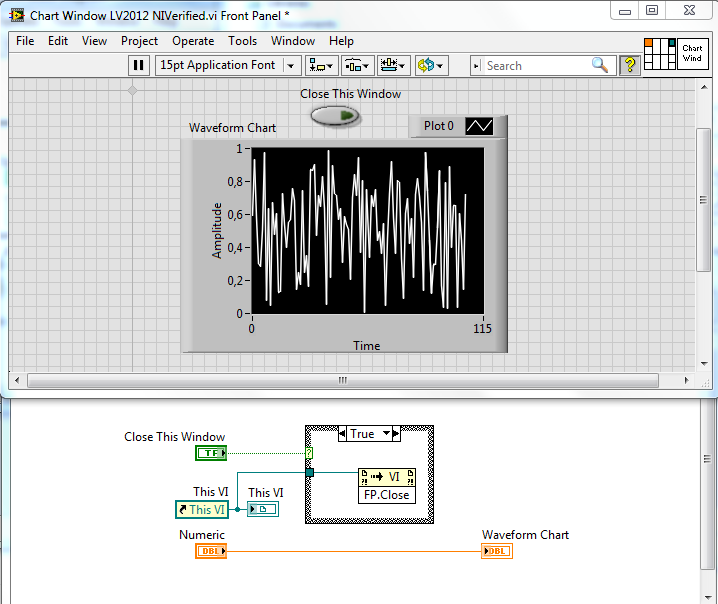Click the connector pane grid icon
Image resolution: width=718 pixels, height=604 pixels.
tap(660, 54)
